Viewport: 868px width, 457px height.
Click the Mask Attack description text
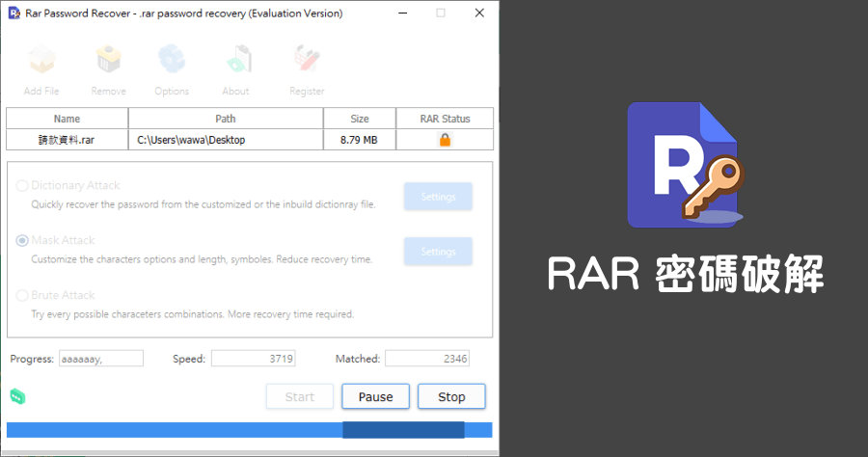click(x=202, y=259)
